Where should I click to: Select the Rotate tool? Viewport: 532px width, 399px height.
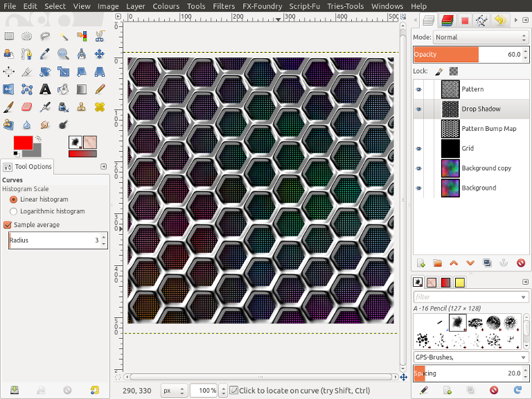click(x=45, y=71)
